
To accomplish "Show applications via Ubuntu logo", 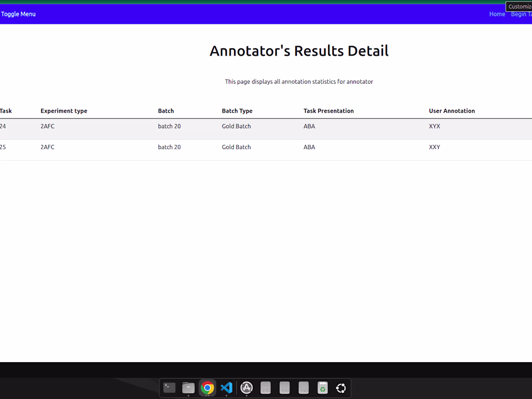I will (341, 387).
